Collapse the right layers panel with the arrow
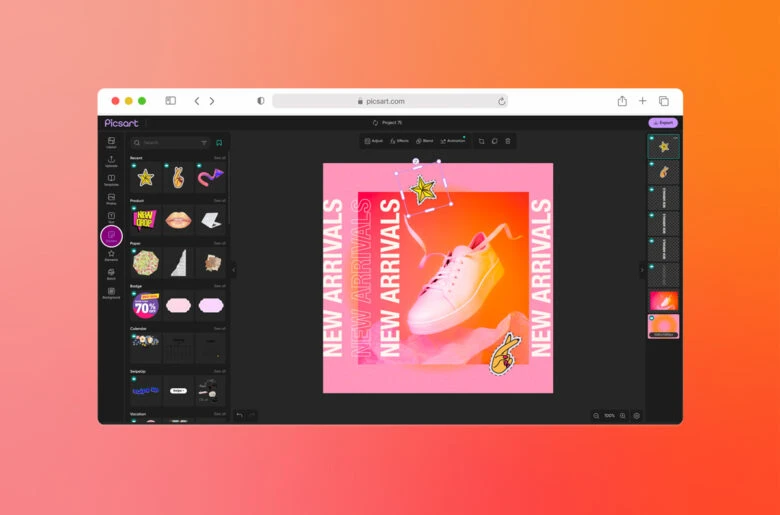This screenshot has height=515, width=780. click(x=642, y=269)
